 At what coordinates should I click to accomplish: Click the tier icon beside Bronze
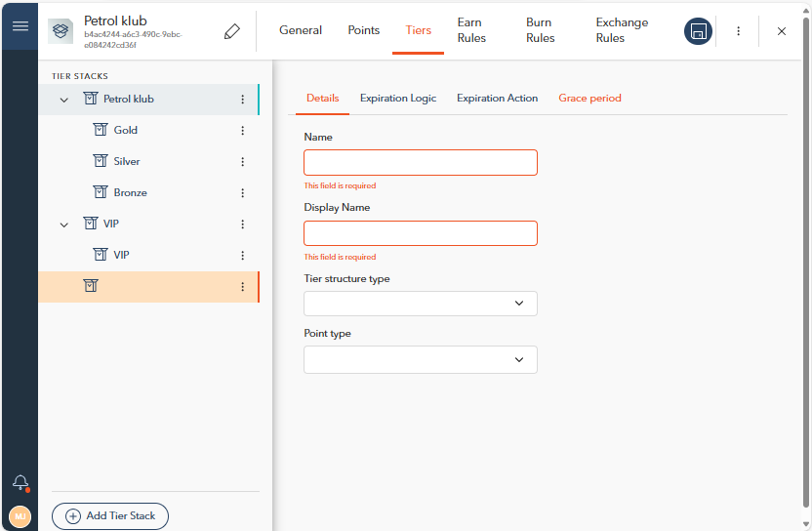(101, 191)
